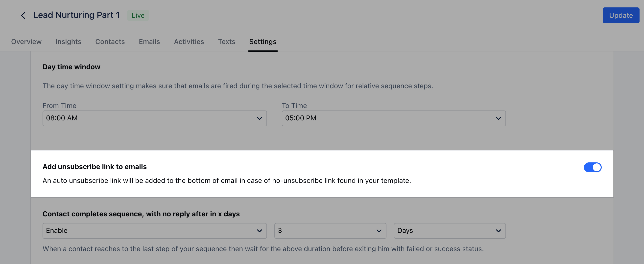
Task: Open the Contacts tab
Action: [x=110, y=42]
